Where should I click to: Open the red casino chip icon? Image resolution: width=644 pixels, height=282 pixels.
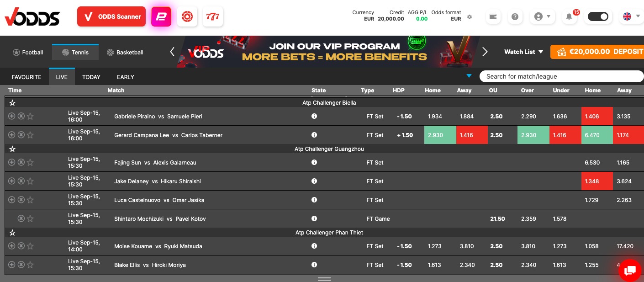187,16
